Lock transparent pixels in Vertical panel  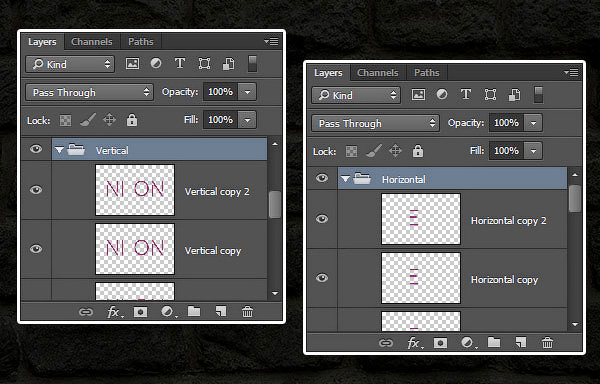[65, 120]
